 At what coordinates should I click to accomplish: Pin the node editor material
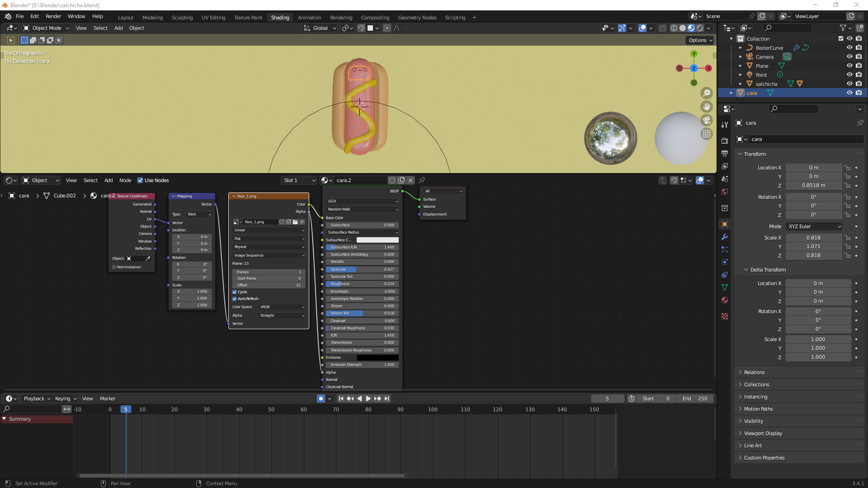pyautogui.click(x=422, y=180)
